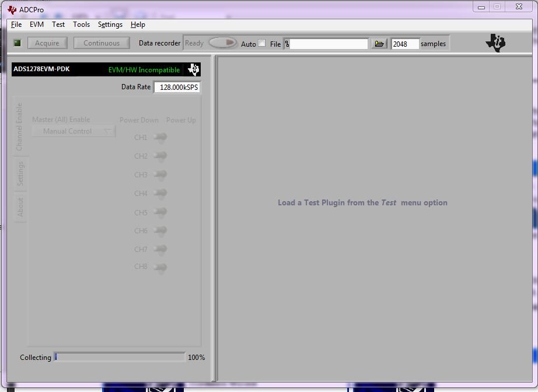Toggle the CH6 power switch
Viewport: 538px width, 392px height.
point(160,230)
